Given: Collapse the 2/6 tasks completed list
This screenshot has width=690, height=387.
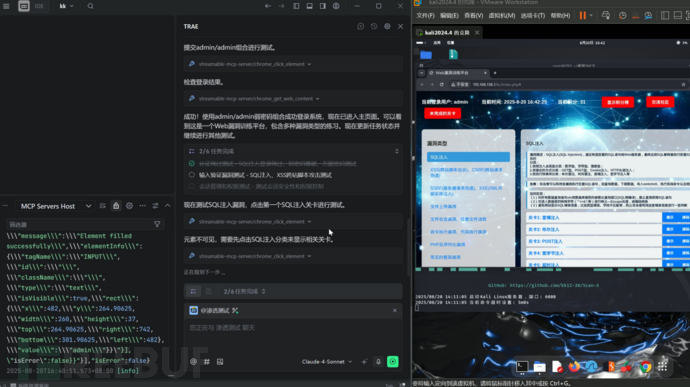Looking at the screenshot, I should tap(396, 151).
